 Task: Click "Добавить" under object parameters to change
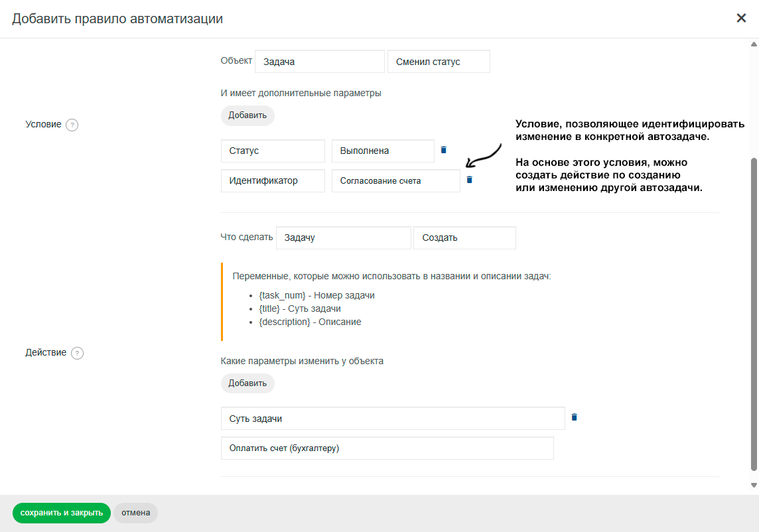247,383
